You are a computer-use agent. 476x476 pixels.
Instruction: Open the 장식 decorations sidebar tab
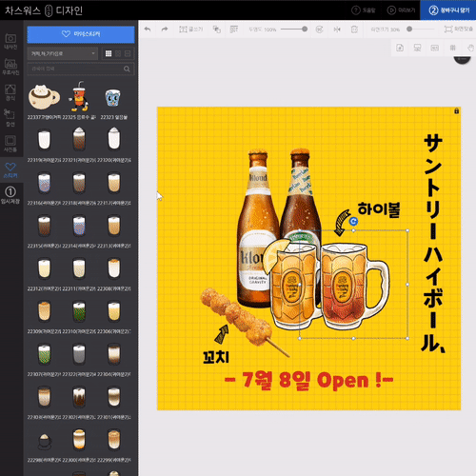click(10, 92)
